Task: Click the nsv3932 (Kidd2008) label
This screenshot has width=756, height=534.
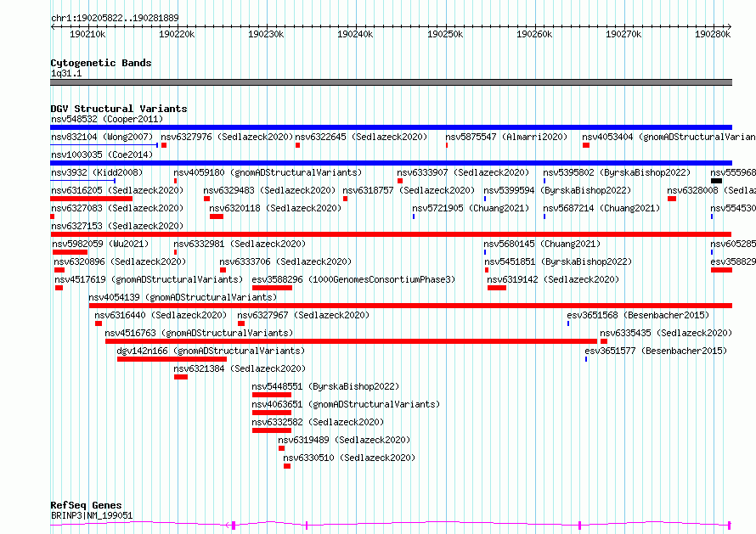Action: [x=97, y=172]
